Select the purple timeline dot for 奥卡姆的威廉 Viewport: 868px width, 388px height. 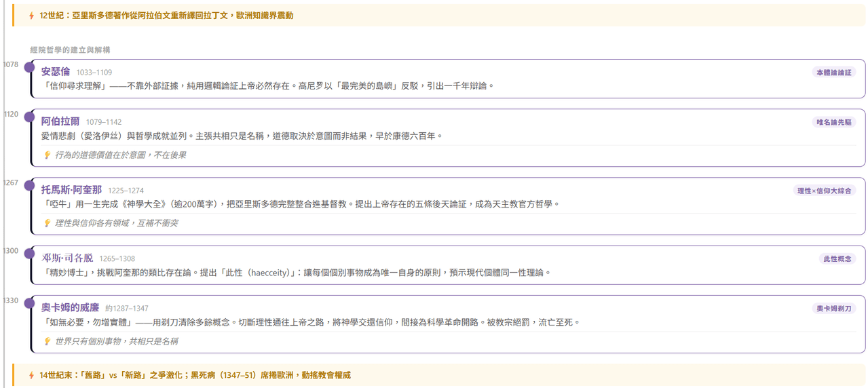click(x=29, y=303)
